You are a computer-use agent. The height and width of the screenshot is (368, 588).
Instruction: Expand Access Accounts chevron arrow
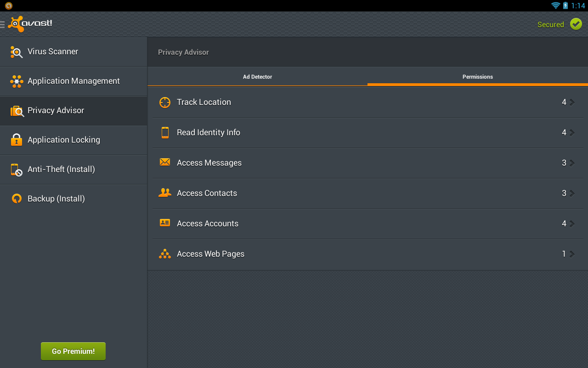572,224
